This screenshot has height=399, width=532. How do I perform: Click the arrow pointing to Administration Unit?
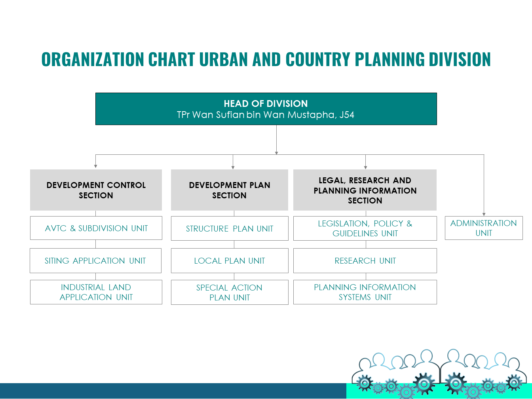(x=484, y=213)
